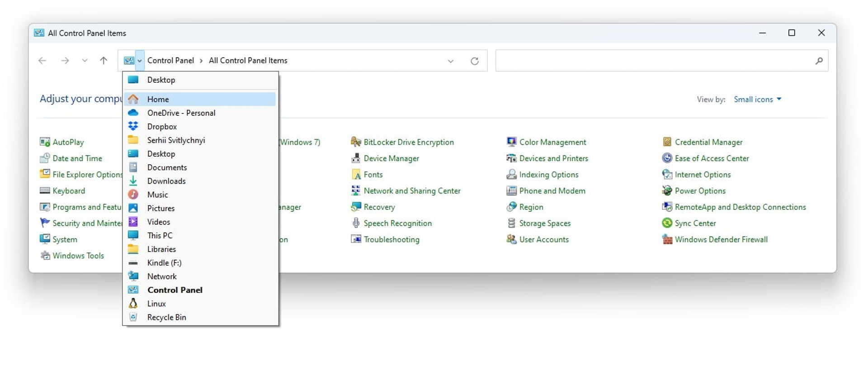Select Kindle (F:) drive entry
This screenshot has height=366, width=868.
click(200, 263)
